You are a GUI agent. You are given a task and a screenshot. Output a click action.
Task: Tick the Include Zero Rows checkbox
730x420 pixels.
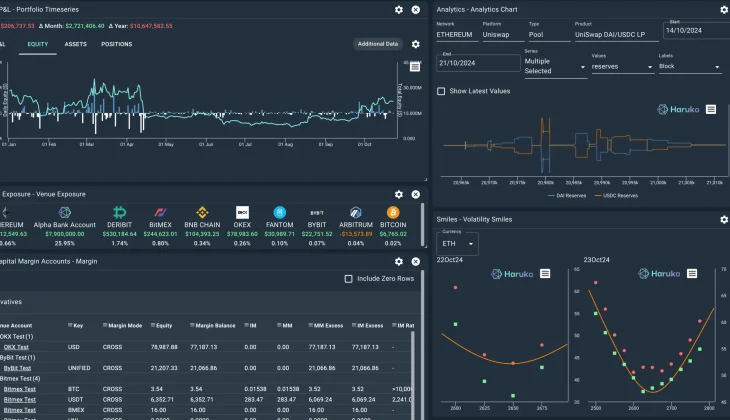[x=348, y=279]
